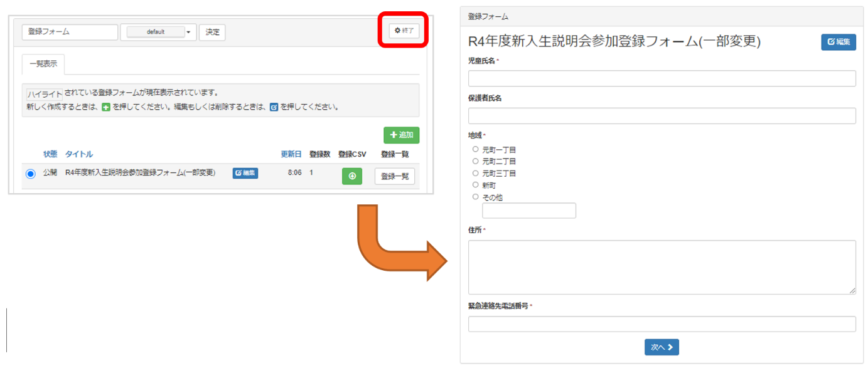Click the 児童氏名 input field
This screenshot has height=368, width=868.
point(662,78)
